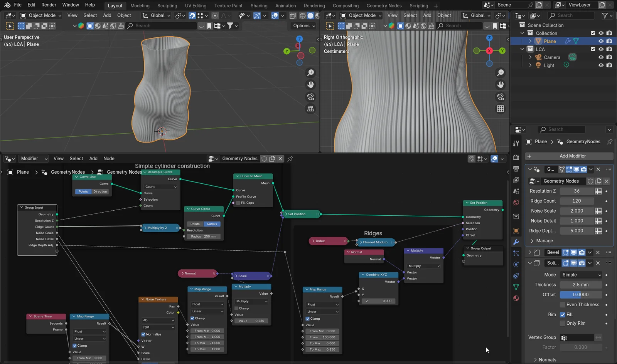The width and height of the screenshot is (617, 364).
Task: Click the Offset slider in the Solidify modifier
Action: (x=581, y=294)
